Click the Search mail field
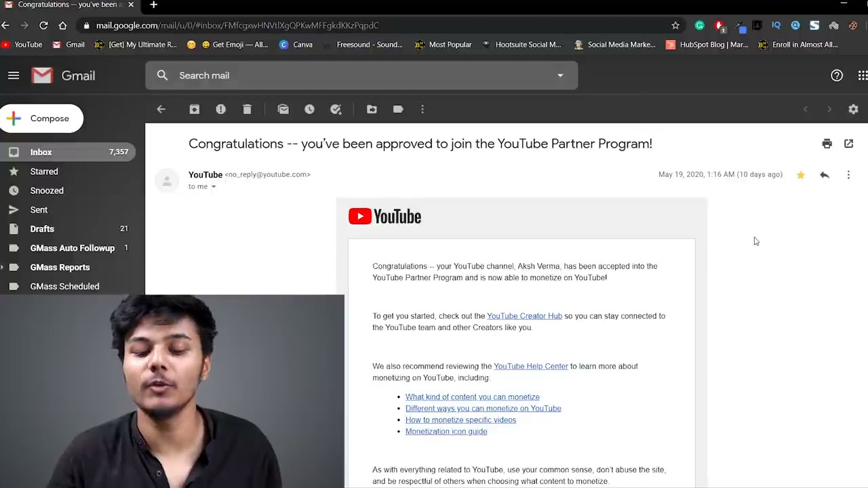This screenshot has width=868, height=488. point(361,75)
